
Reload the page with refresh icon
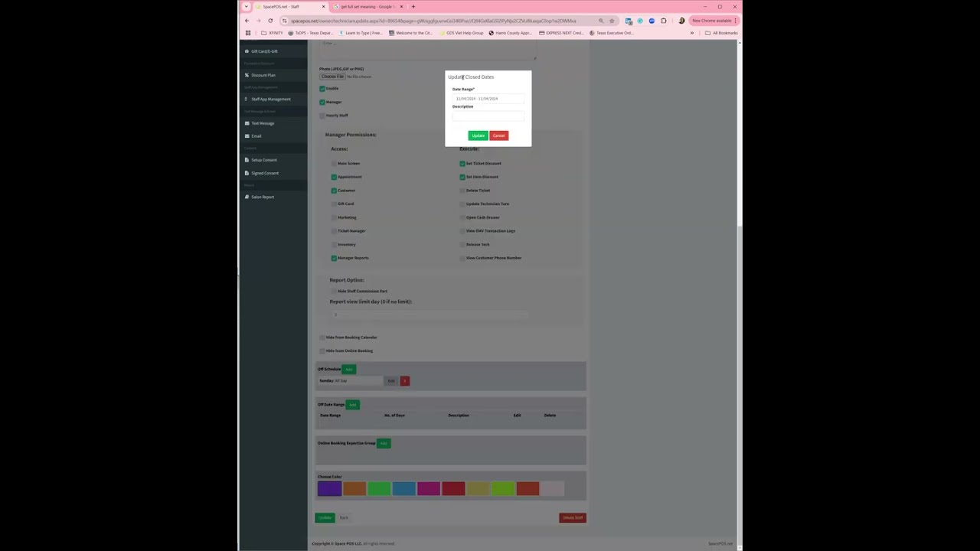pos(270,21)
